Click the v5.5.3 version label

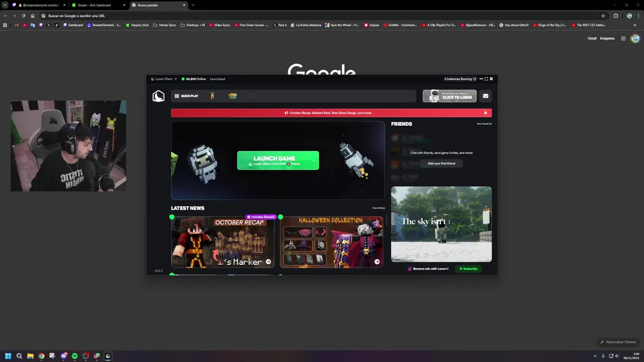pyautogui.click(x=158, y=270)
